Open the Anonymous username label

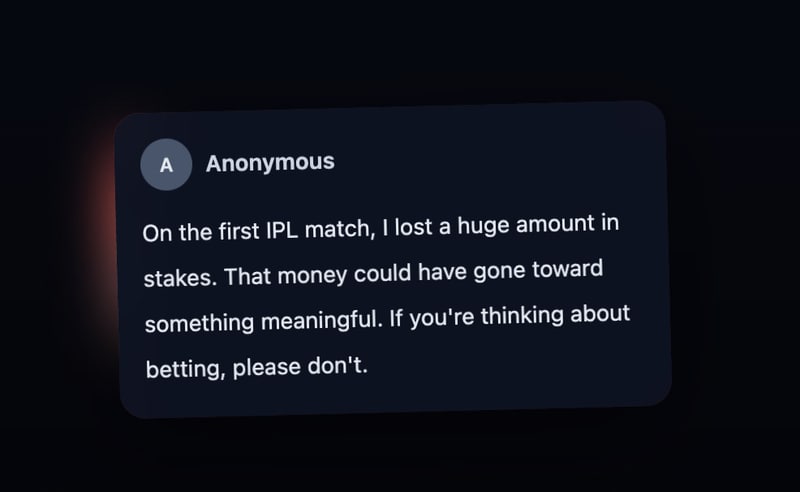(x=270, y=162)
